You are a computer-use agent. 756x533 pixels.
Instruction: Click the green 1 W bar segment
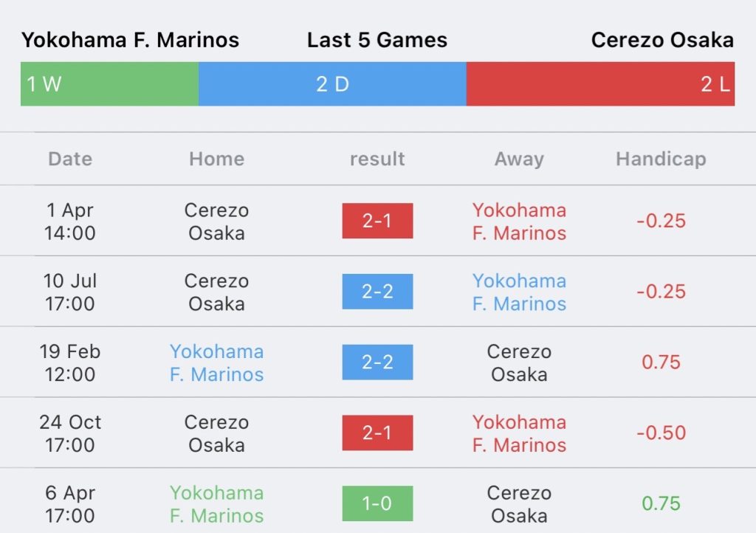click(x=109, y=84)
